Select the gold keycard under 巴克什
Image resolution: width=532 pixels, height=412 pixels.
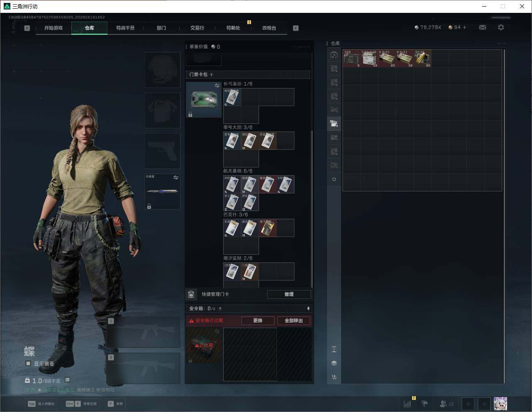click(267, 228)
